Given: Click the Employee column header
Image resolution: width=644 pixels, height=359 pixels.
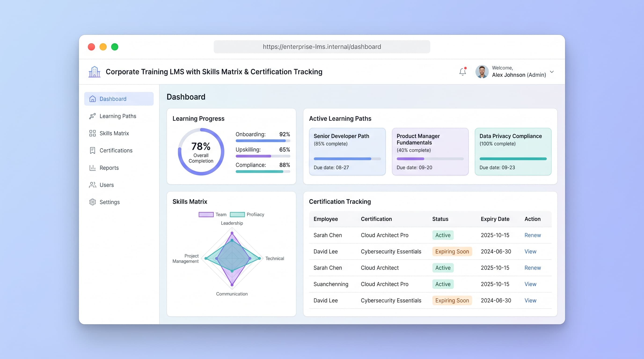Looking at the screenshot, I should pos(326,219).
